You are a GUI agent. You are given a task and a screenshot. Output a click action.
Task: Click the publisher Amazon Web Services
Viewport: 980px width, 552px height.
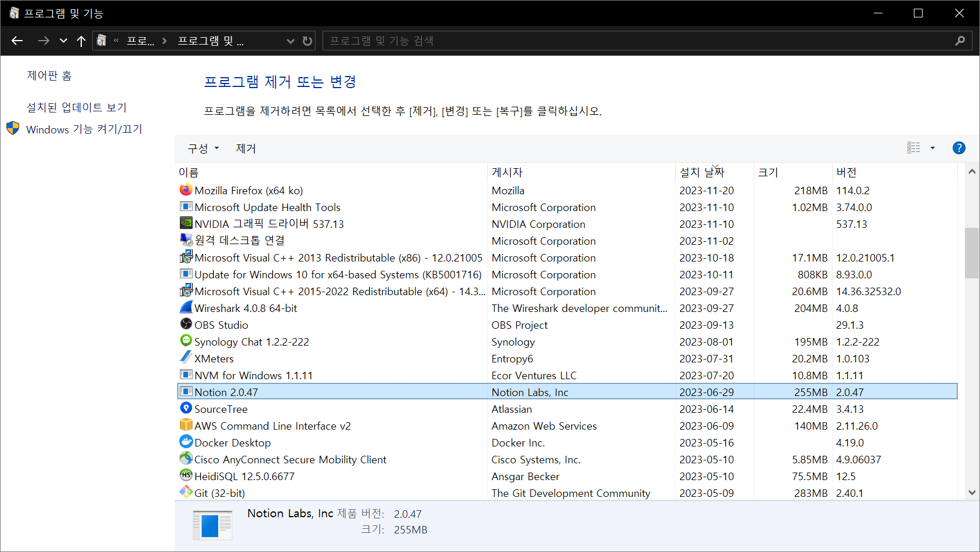point(544,426)
